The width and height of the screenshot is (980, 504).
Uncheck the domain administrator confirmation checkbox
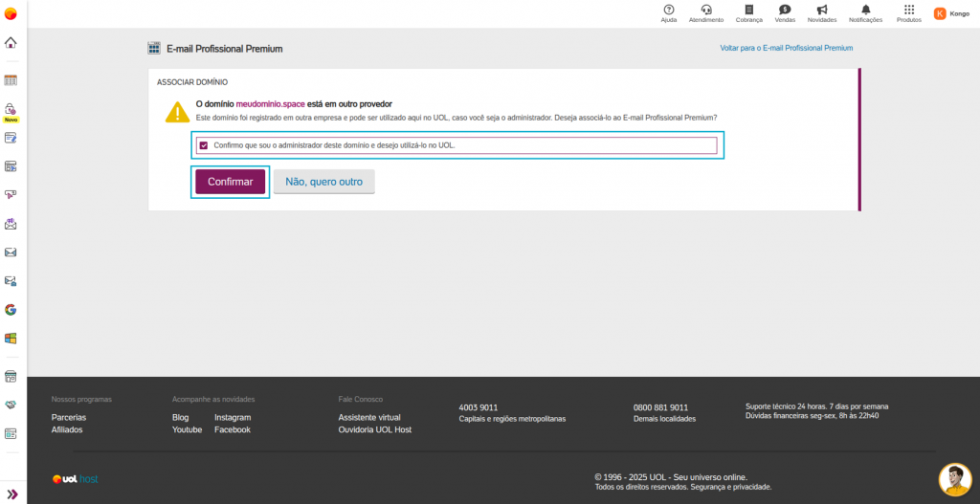(x=203, y=145)
